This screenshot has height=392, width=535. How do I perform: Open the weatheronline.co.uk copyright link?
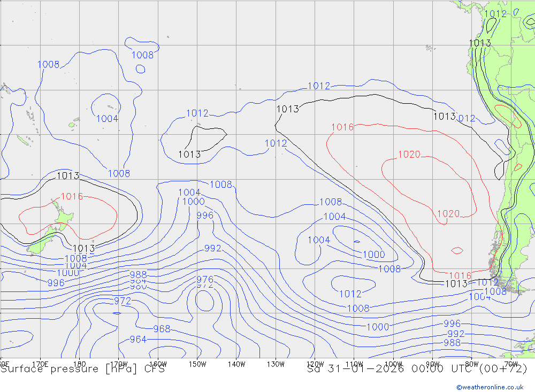490,387
